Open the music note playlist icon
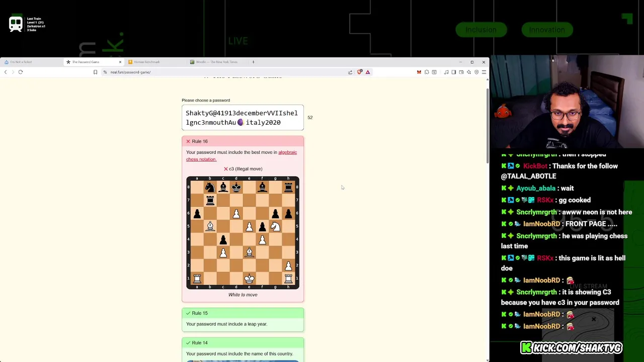This screenshot has height=362, width=644. tap(446, 72)
